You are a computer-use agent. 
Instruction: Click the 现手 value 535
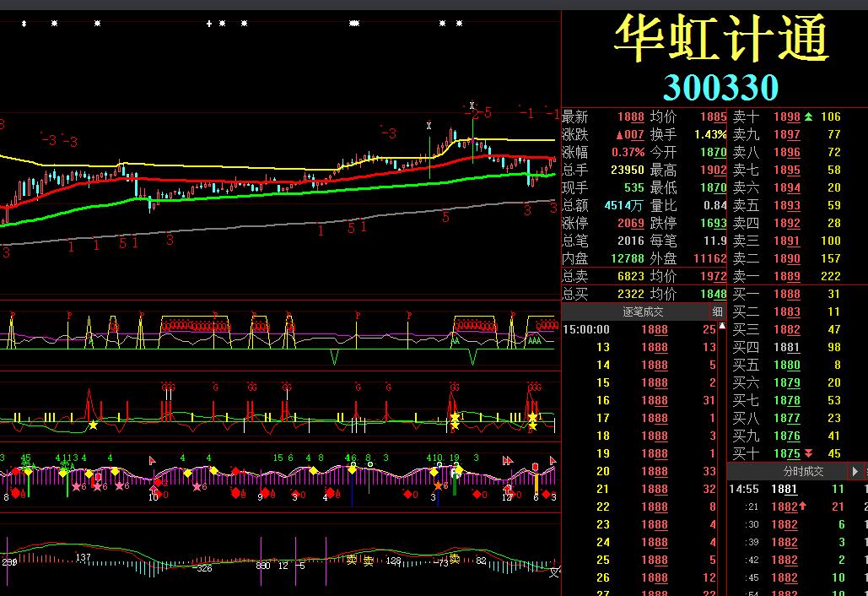pyautogui.click(x=633, y=187)
